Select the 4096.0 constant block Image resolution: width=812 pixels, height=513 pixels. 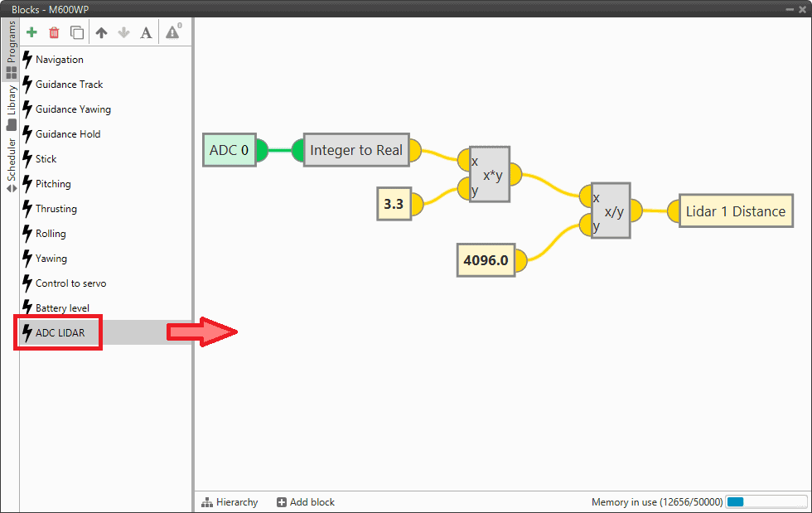click(x=486, y=260)
